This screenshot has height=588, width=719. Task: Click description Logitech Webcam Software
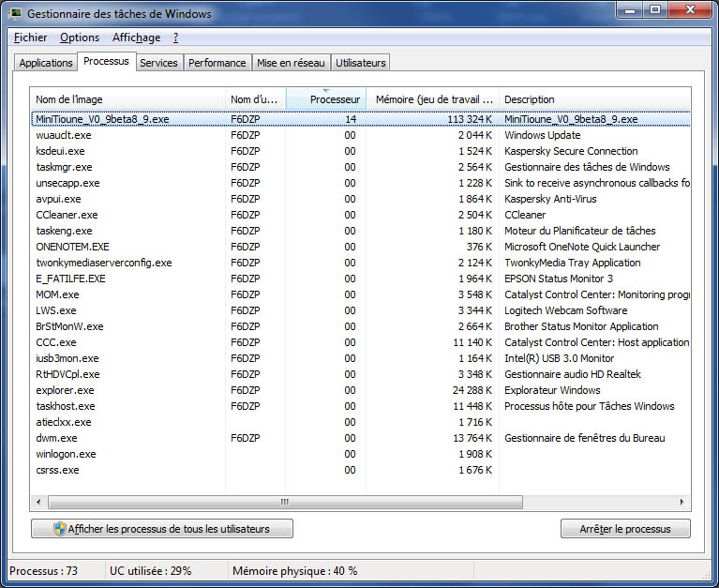coord(566,310)
